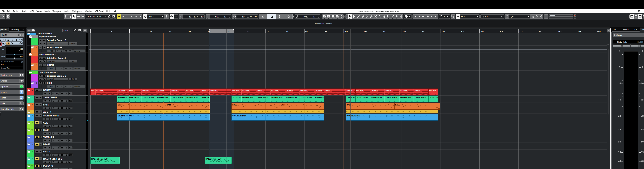The height and width of the screenshot is (169, 644).
Task: Open the Configurations dropdown
Action: click(x=96, y=17)
